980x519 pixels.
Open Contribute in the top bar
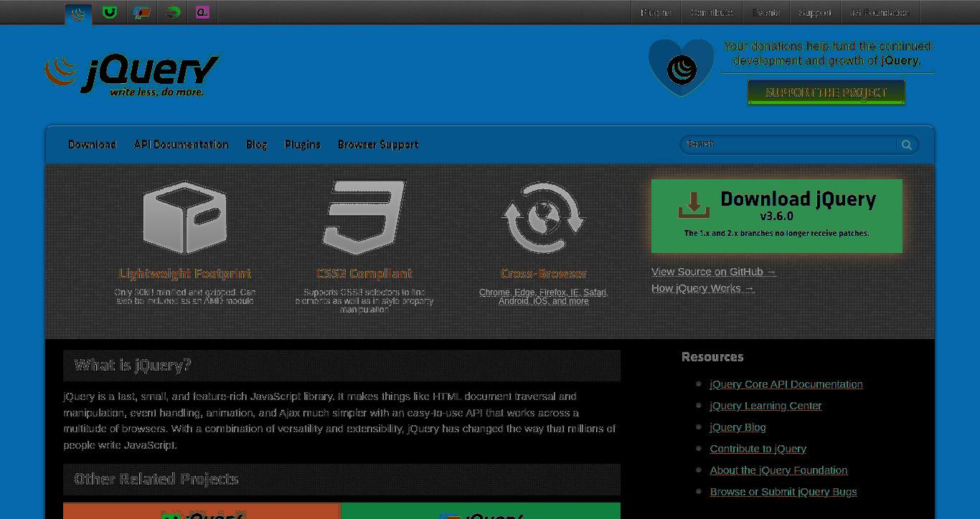pyautogui.click(x=712, y=12)
